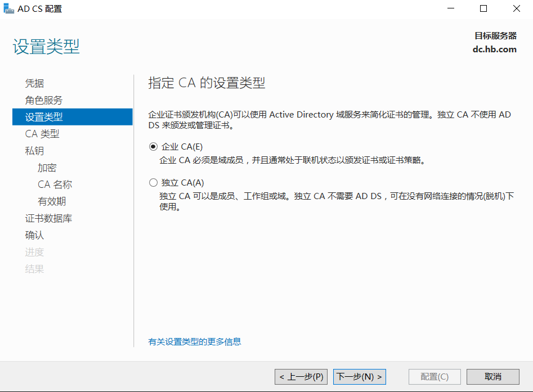This screenshot has height=392, width=533.
Task: Click the 上一步(P) back button
Action: pyautogui.click(x=301, y=377)
